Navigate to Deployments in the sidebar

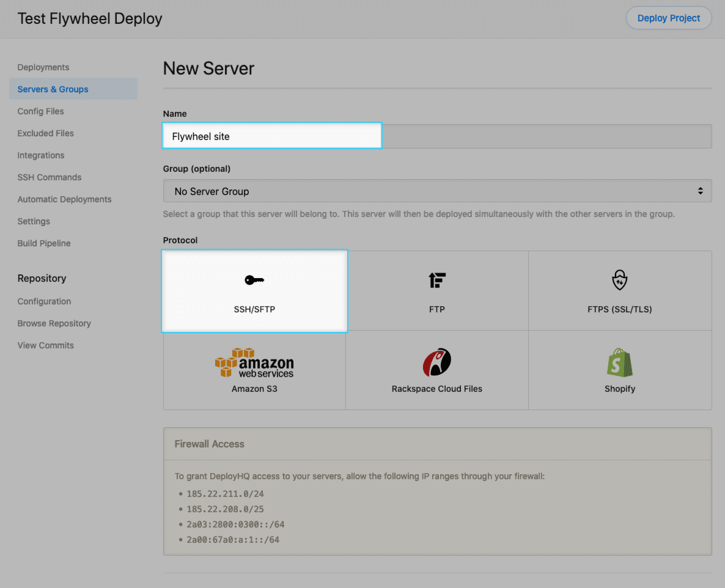pos(43,67)
